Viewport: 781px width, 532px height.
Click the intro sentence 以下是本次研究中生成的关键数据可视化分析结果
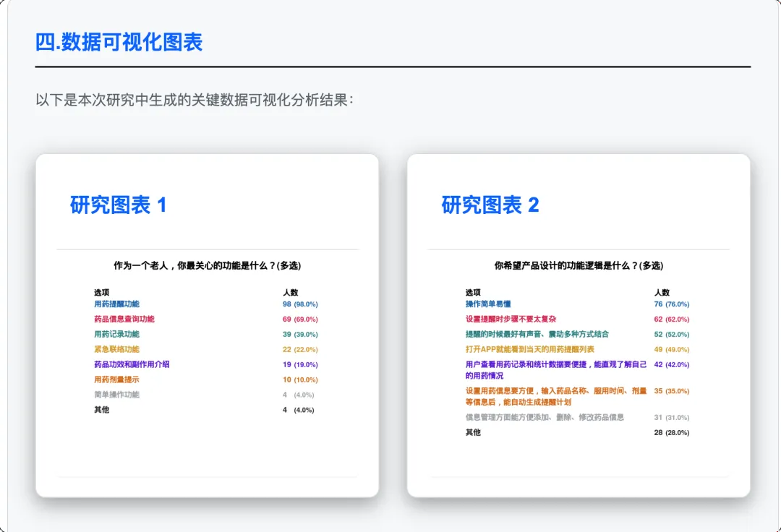[x=194, y=100]
